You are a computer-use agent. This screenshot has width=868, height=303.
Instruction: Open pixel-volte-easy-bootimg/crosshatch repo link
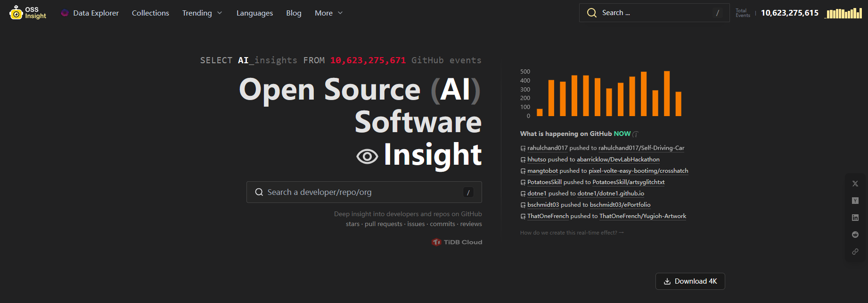point(639,170)
